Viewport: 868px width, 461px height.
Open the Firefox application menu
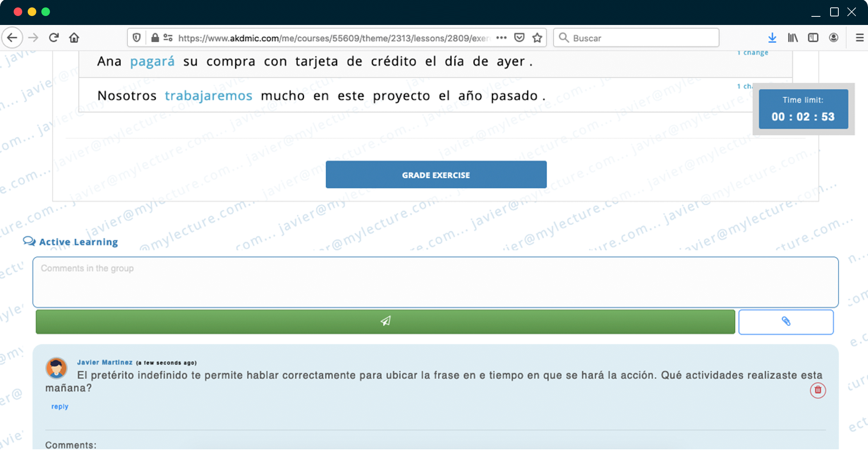tap(859, 37)
